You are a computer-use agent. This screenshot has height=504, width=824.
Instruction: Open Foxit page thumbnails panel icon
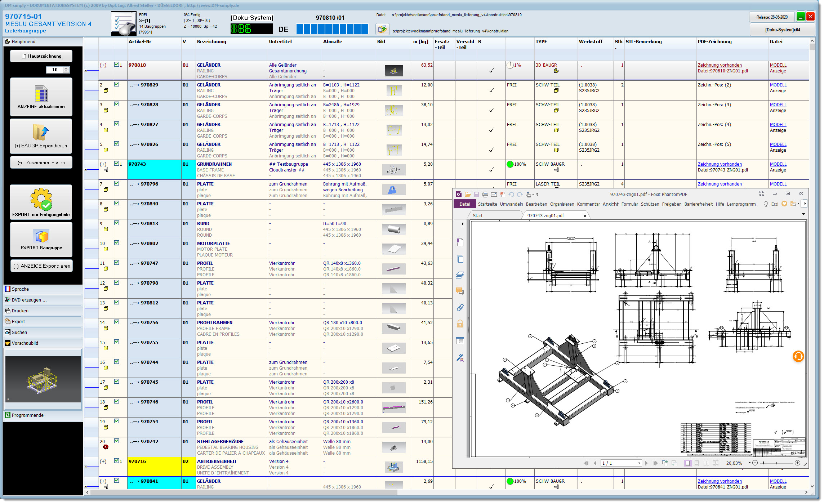coord(460,259)
